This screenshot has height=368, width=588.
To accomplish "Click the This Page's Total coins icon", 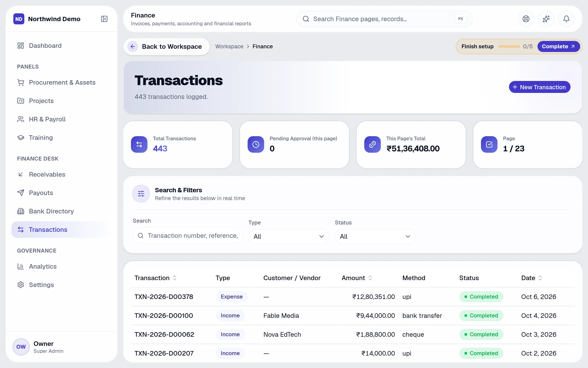I will (372, 144).
